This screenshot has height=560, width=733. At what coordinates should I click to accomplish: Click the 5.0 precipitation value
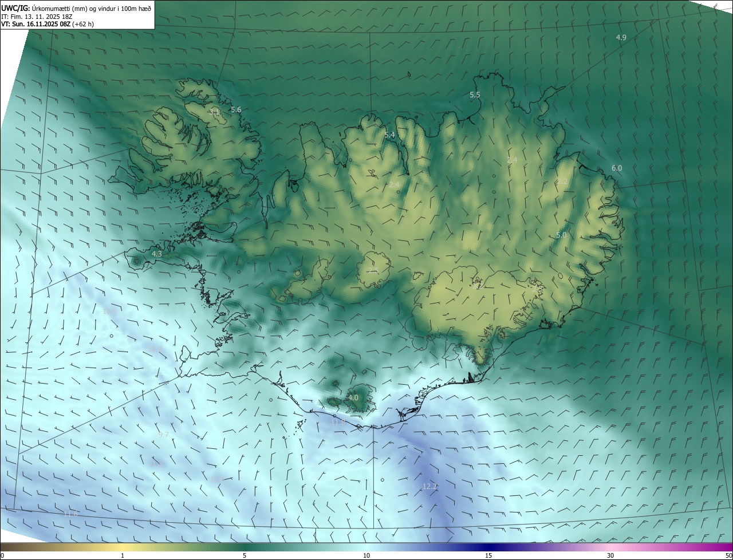pos(561,235)
